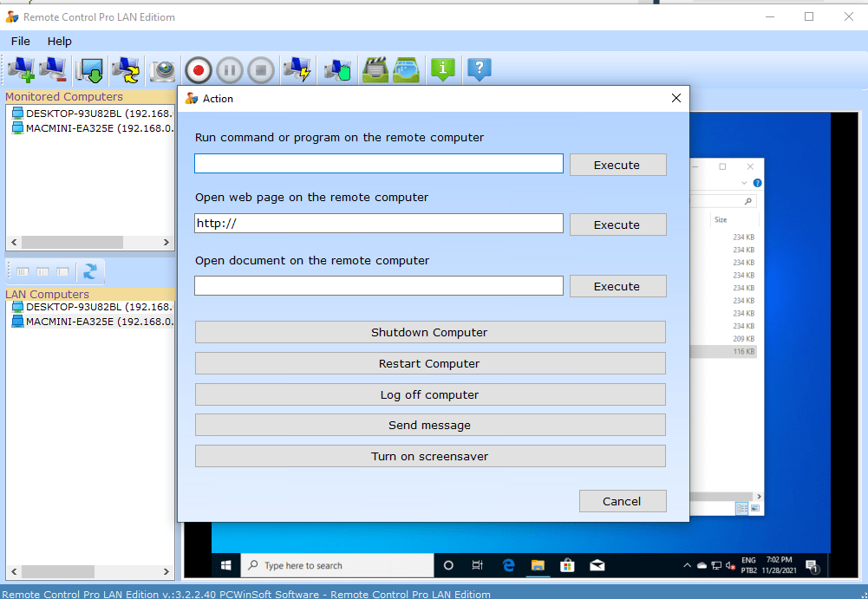Click left arrow of Monitored Computers scrollbar
The width and height of the screenshot is (868, 599).
(14, 243)
